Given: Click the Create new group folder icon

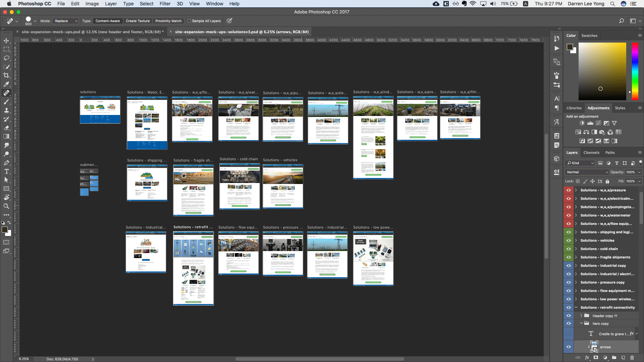Looking at the screenshot, I should click(x=614, y=358).
